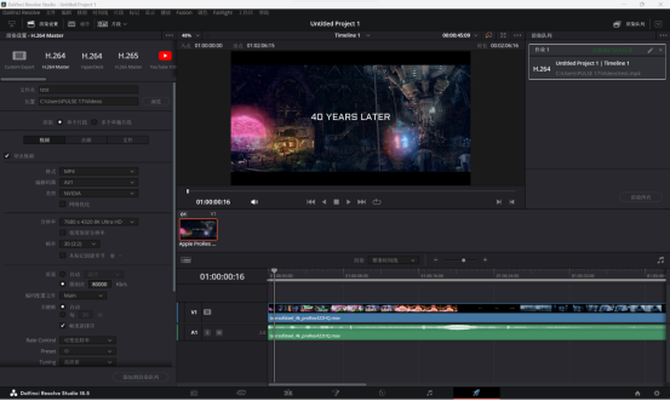Open Project Manager home icon
The width and height of the screenshot is (670, 401).
coord(637,393)
